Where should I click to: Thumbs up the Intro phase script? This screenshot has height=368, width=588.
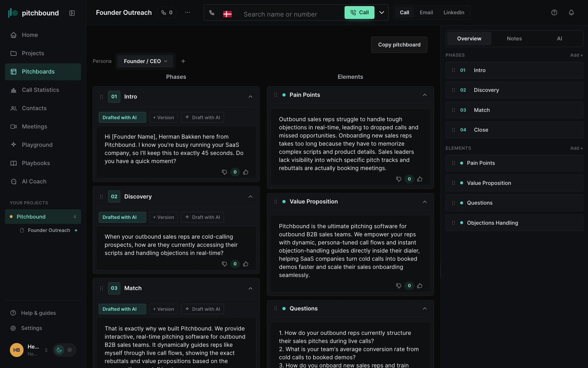pyautogui.click(x=245, y=172)
